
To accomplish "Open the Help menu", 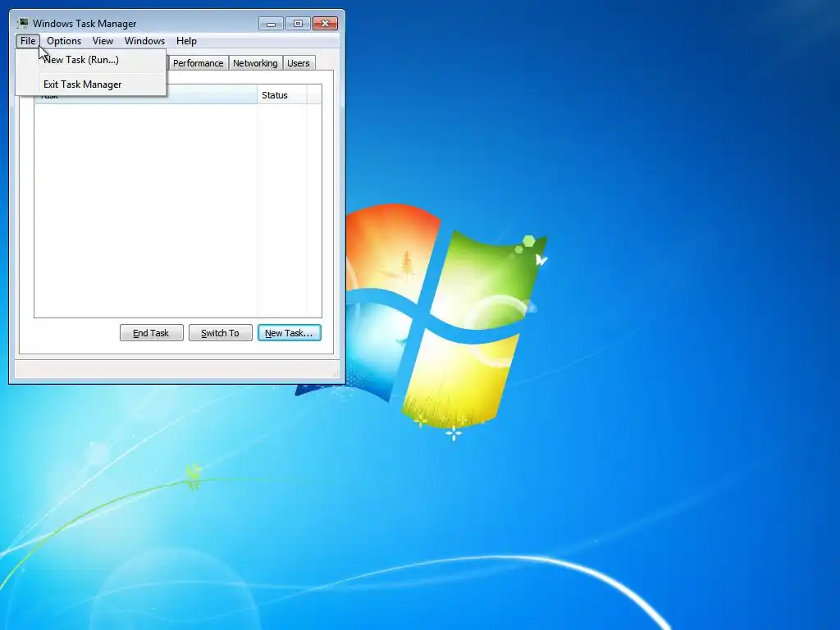I will tap(186, 41).
